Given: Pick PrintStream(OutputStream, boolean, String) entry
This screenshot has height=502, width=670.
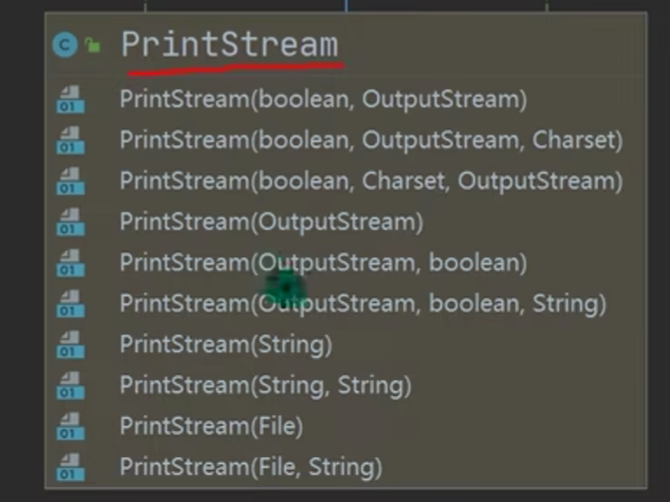Looking at the screenshot, I should click(362, 303).
